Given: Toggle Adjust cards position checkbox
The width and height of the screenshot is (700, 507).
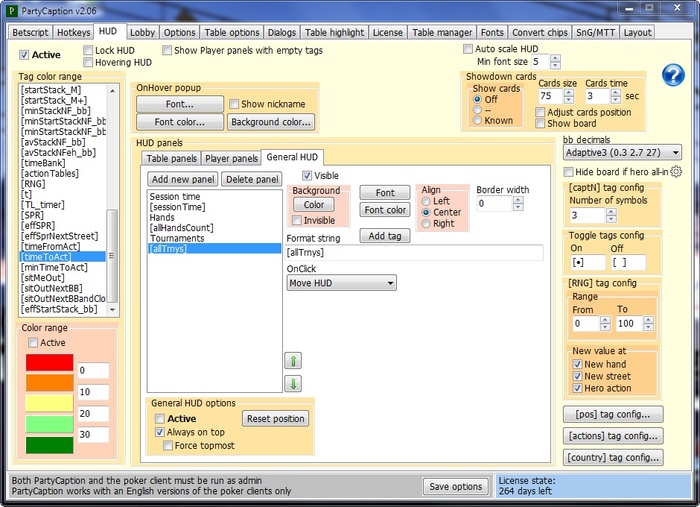Looking at the screenshot, I should [540, 112].
